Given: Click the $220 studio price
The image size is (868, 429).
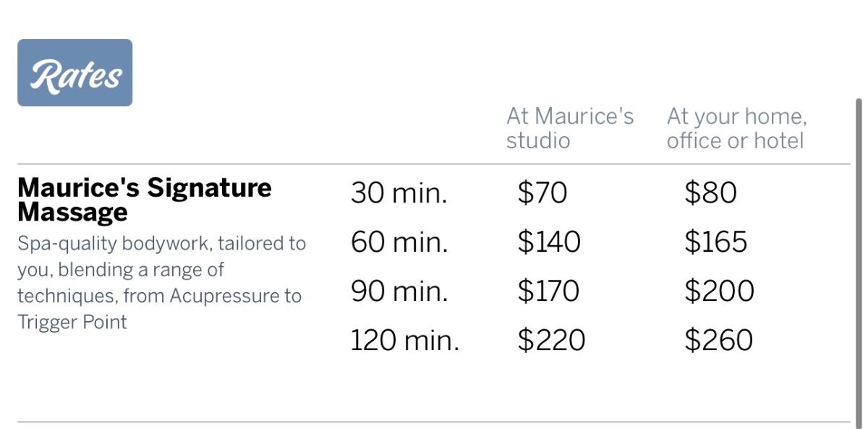Looking at the screenshot, I should pyautogui.click(x=551, y=341).
